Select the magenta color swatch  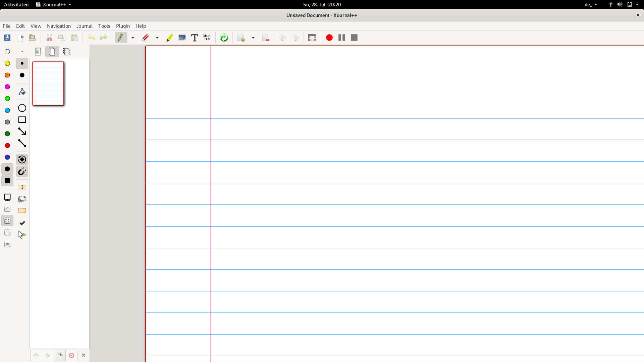point(7,86)
